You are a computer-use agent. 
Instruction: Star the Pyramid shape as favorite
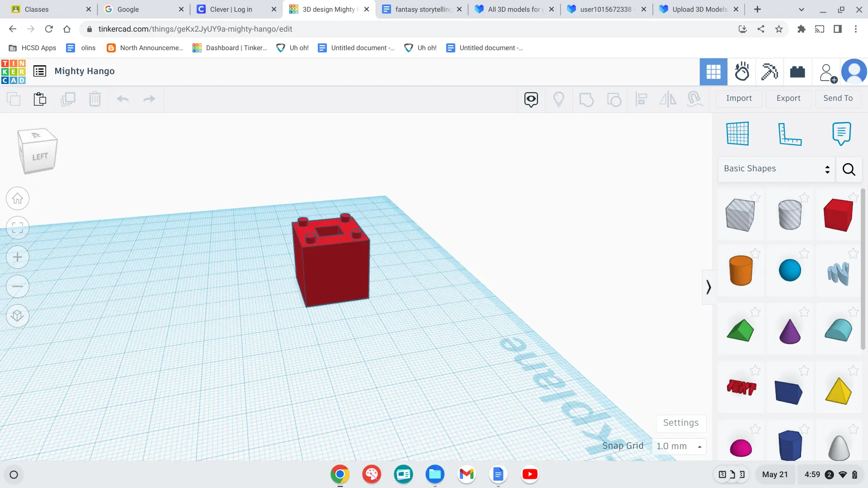(x=854, y=371)
